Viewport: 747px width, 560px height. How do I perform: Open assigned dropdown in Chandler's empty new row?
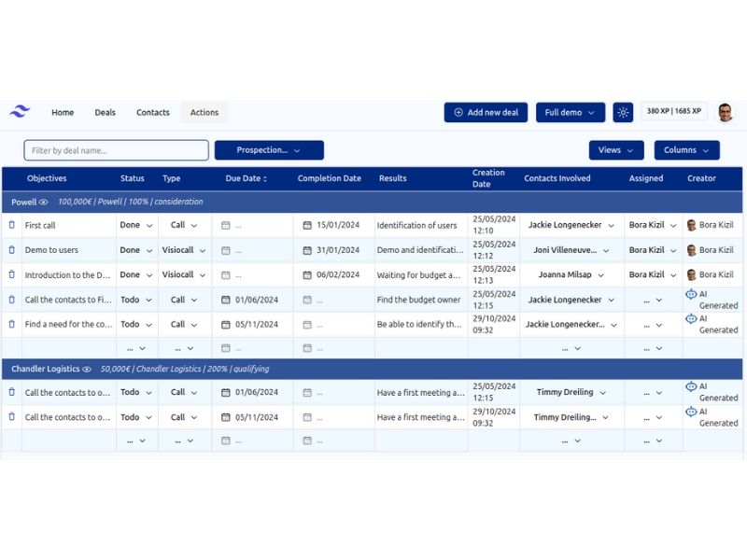652,441
